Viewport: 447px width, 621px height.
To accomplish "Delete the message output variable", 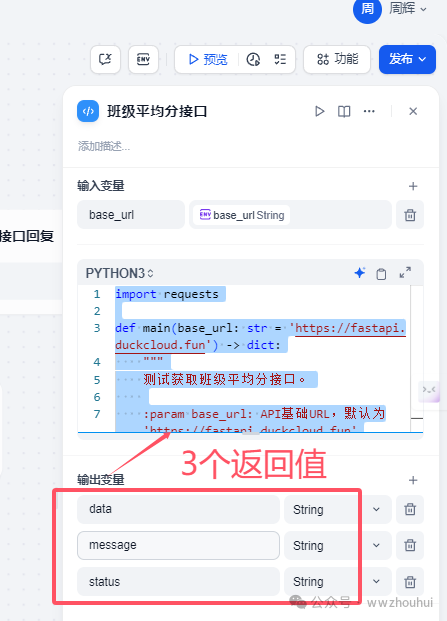I will (410, 545).
